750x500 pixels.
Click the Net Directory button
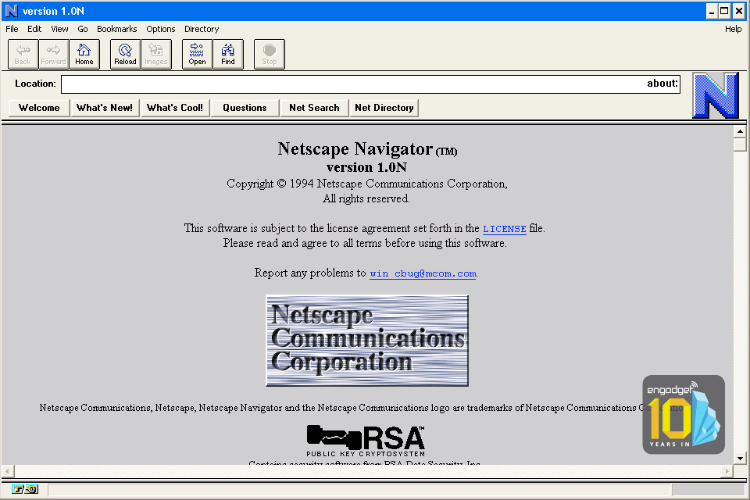click(384, 108)
